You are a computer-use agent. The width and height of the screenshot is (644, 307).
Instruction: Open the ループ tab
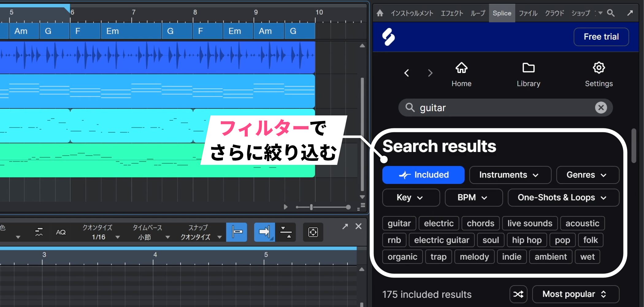(478, 13)
